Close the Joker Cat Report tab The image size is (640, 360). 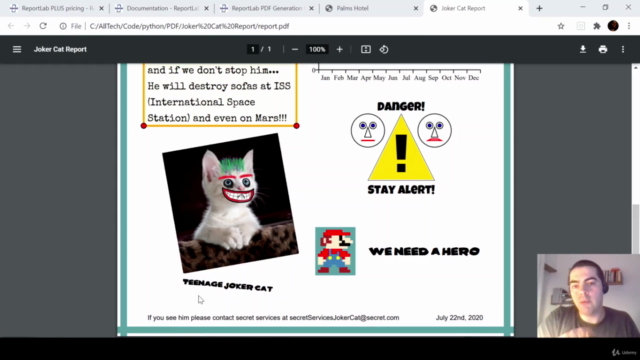coord(520,8)
